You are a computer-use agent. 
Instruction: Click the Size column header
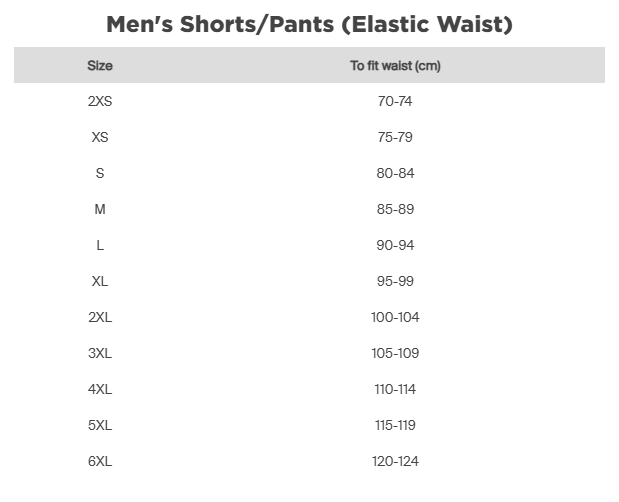click(x=100, y=66)
